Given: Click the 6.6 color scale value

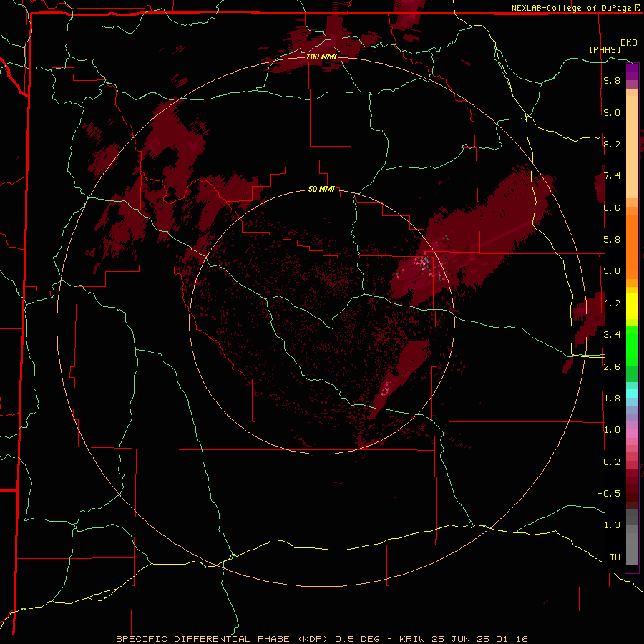Looking at the screenshot, I should pyautogui.click(x=612, y=208).
